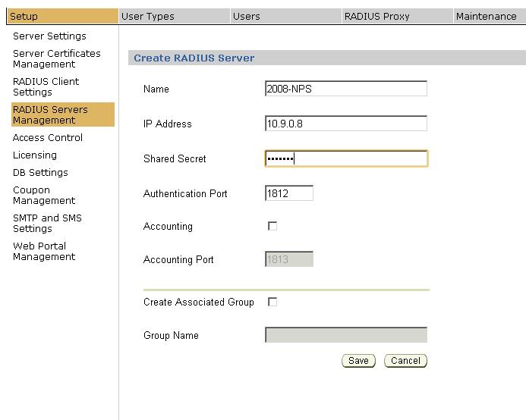Go to DB Settings
This screenshot has width=526, height=420.
pyautogui.click(x=40, y=172)
